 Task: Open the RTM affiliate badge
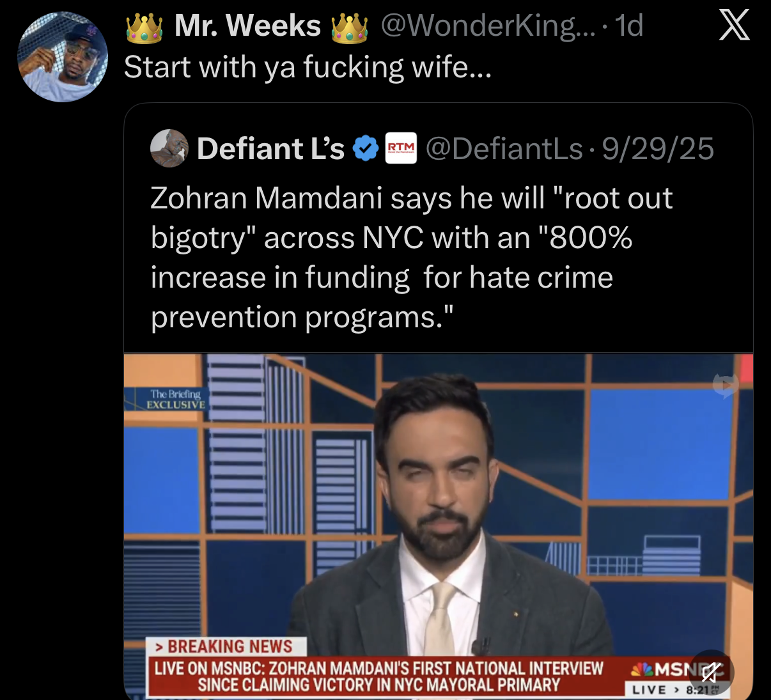point(401,148)
